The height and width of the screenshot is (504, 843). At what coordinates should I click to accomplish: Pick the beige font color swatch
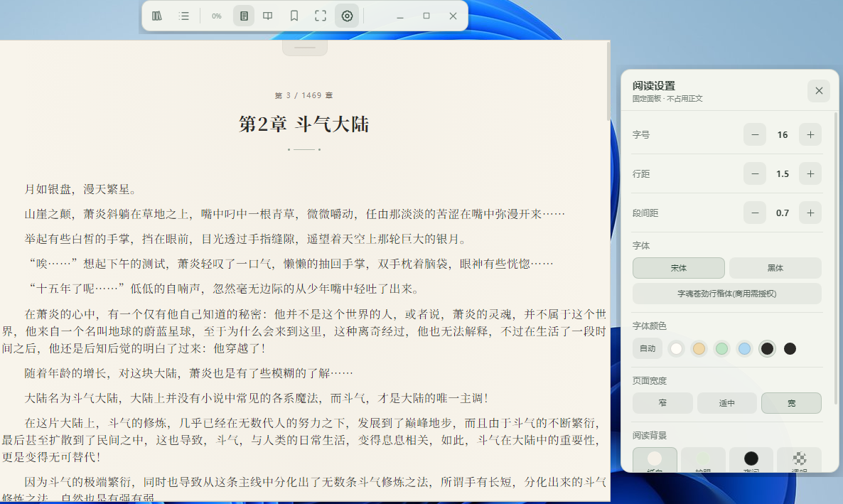coord(699,348)
